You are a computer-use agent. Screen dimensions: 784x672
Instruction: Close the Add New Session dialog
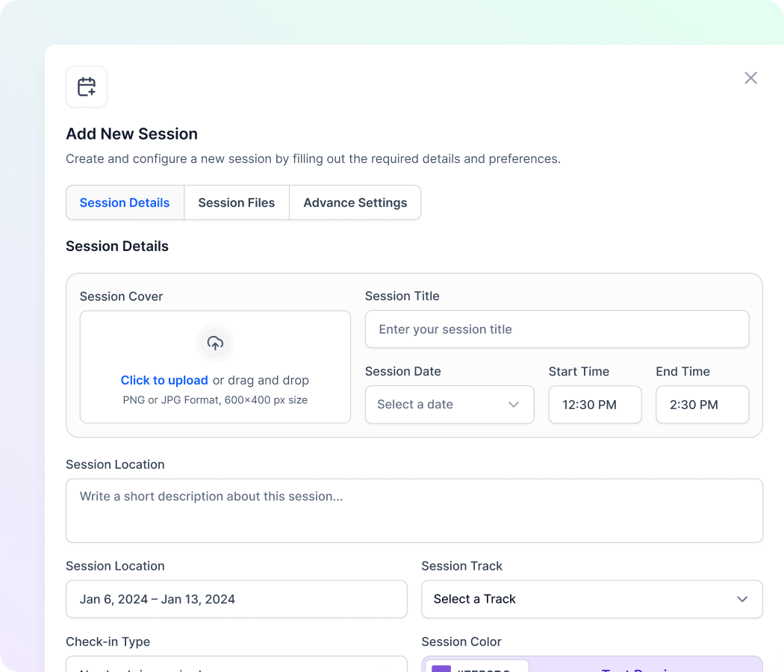click(x=750, y=78)
